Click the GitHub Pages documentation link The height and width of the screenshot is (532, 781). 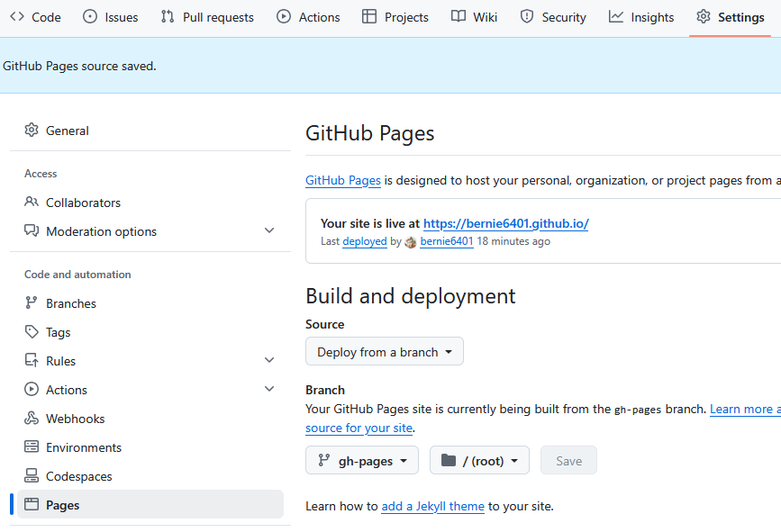(x=343, y=180)
